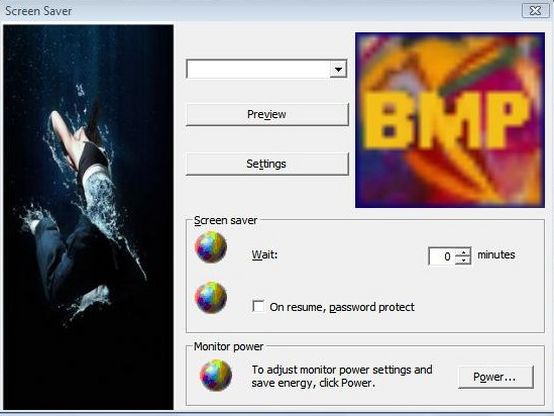554x416 pixels.
Task: Close the Screen Saver dialog
Action: 536,10
